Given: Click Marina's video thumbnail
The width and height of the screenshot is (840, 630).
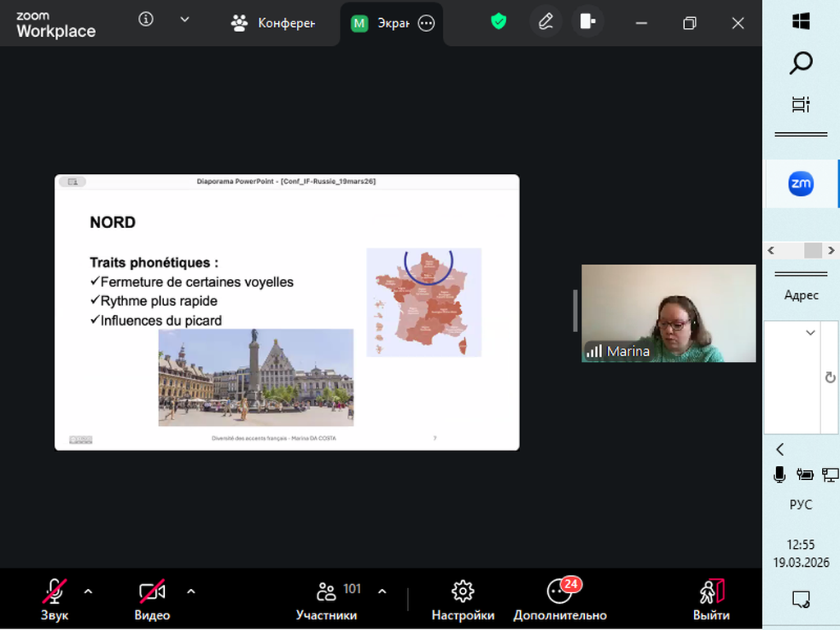Looking at the screenshot, I should point(669,313).
